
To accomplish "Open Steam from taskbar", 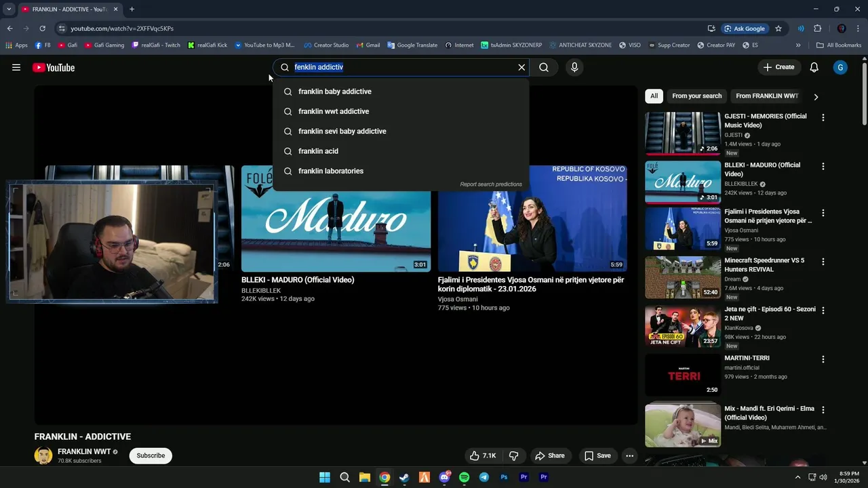I will (x=404, y=477).
